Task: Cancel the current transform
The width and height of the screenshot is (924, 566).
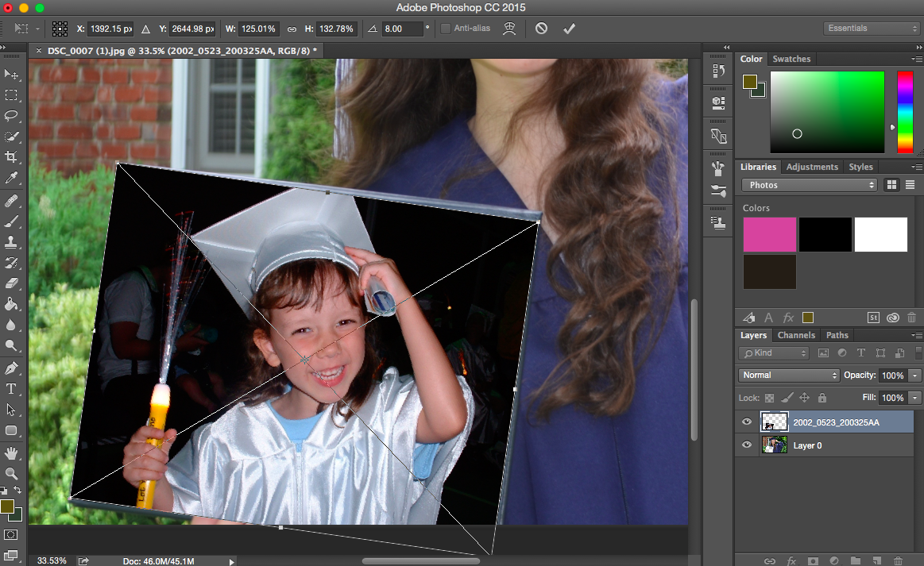Action: coord(540,28)
